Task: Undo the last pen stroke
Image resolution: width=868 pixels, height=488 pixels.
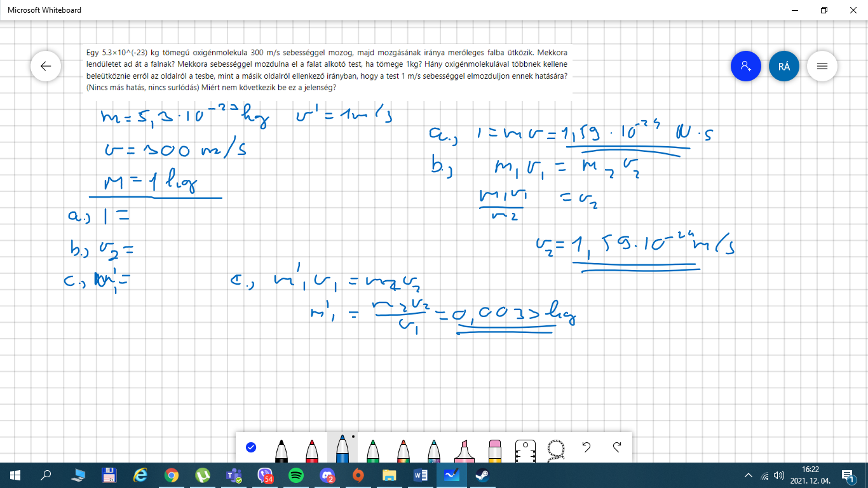Action: [587, 447]
